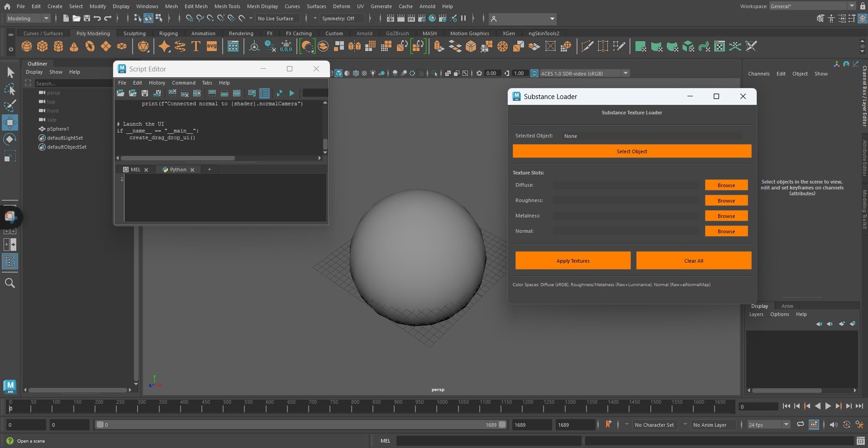Add a bookmark on the time slider

pos(608,424)
